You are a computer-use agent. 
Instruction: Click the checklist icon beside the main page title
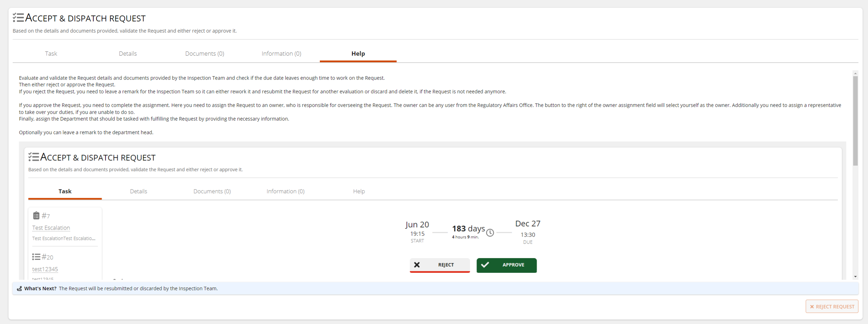[18, 18]
